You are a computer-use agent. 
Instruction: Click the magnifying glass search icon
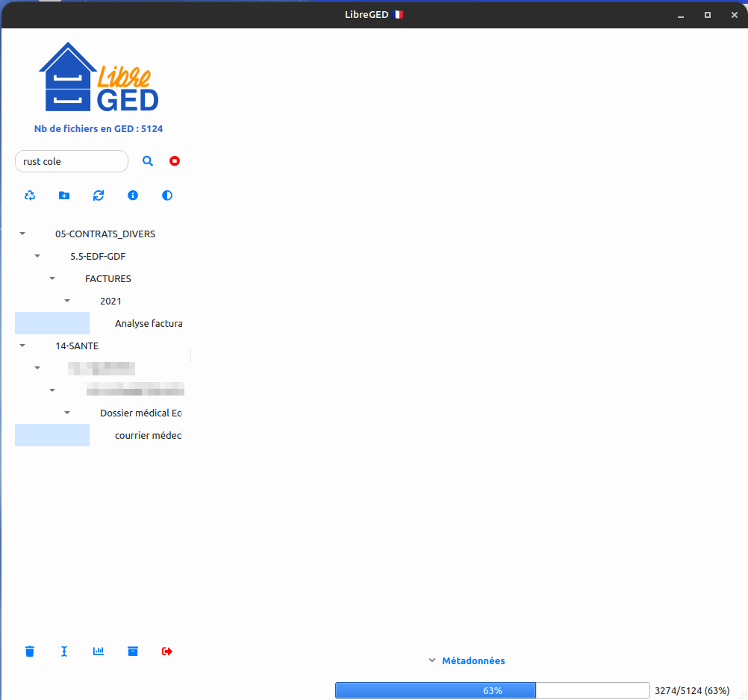(x=148, y=161)
